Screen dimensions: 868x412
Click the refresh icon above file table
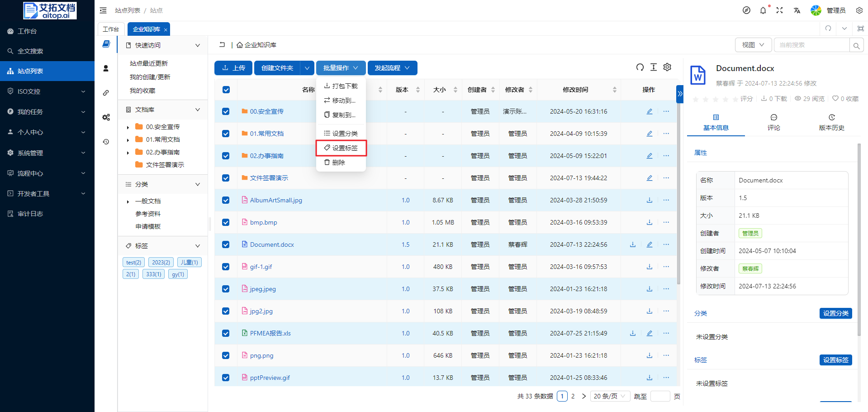point(640,67)
